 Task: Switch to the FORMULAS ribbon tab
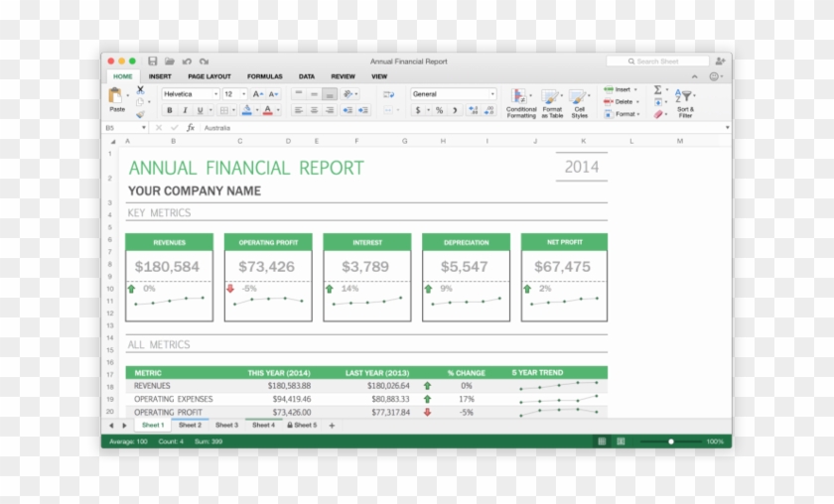(x=264, y=76)
